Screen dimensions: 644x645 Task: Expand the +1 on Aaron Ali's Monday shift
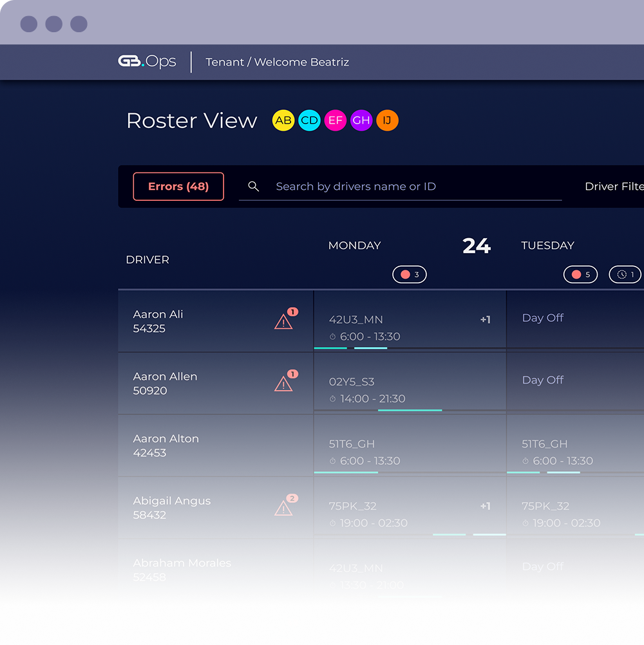[485, 319]
